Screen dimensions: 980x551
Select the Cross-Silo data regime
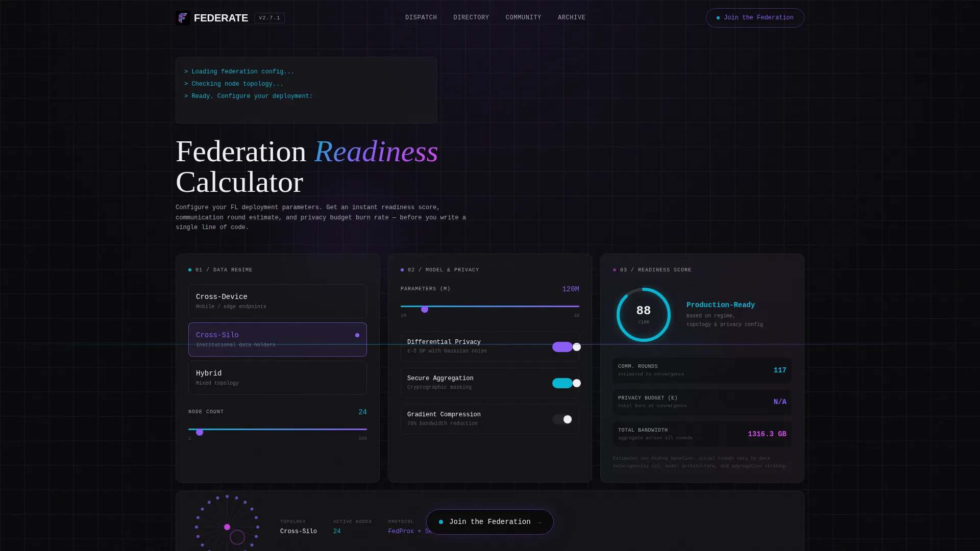click(x=278, y=339)
